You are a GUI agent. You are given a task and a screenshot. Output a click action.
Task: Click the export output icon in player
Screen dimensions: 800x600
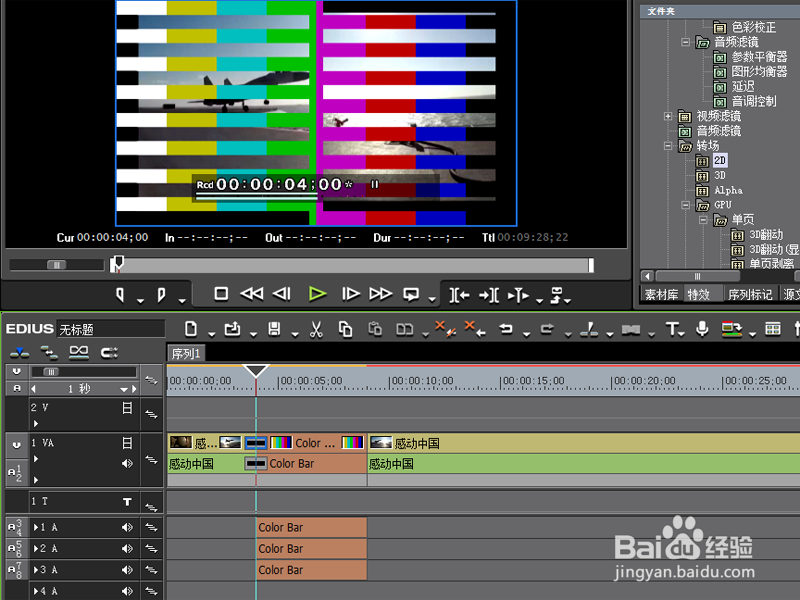pos(557,295)
